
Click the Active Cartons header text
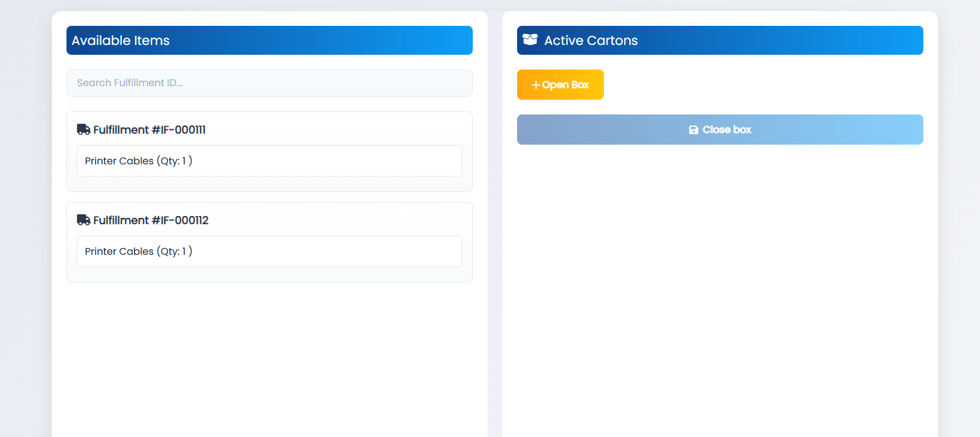point(591,41)
